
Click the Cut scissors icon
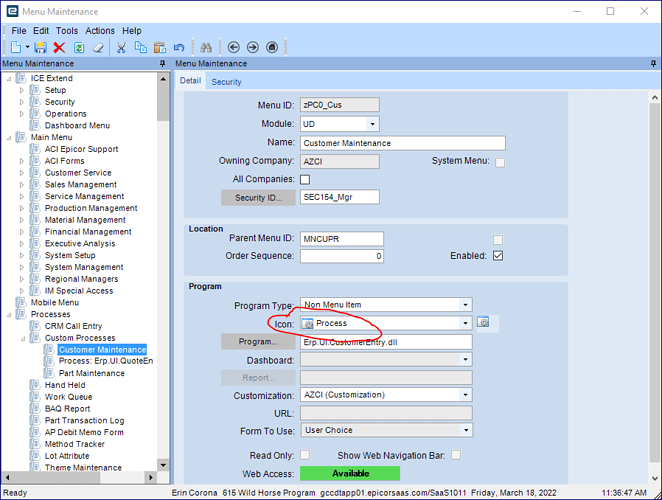121,47
